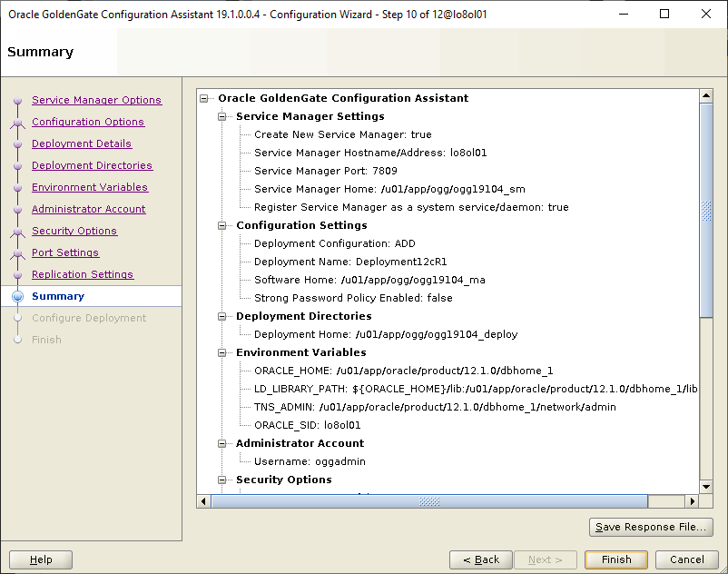Collapse the Environment Variables tree node
The width and height of the screenshot is (728, 574).
(x=222, y=352)
